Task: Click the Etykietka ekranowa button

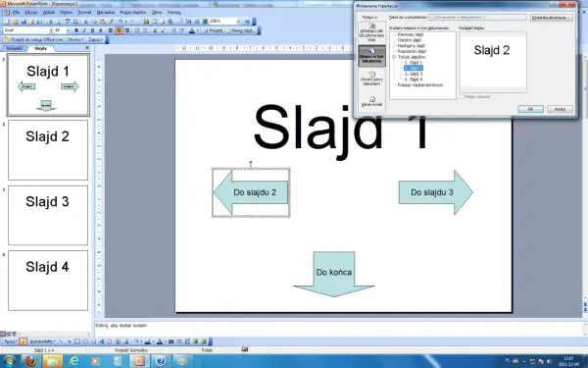Action: pos(552,18)
